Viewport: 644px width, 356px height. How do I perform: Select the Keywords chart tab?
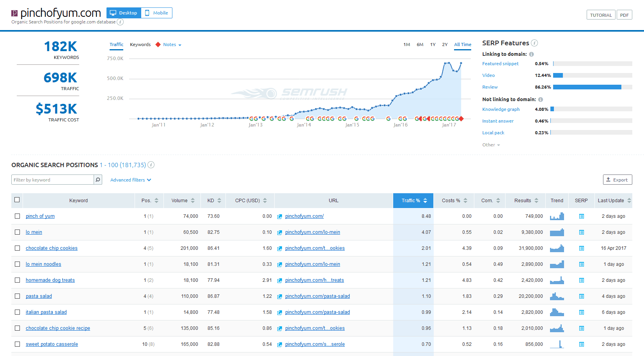(140, 44)
